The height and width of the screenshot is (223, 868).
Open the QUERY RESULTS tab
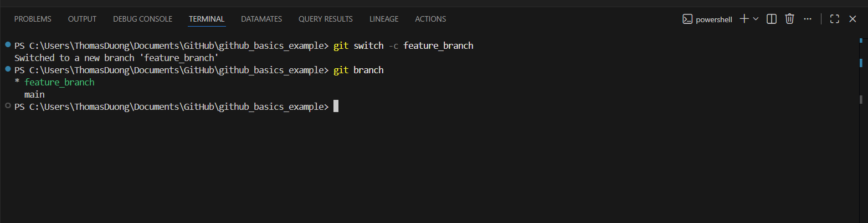click(x=326, y=19)
